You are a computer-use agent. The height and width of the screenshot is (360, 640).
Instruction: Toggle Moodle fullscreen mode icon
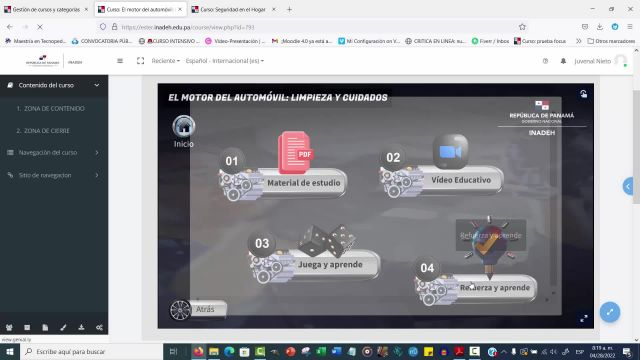140,61
